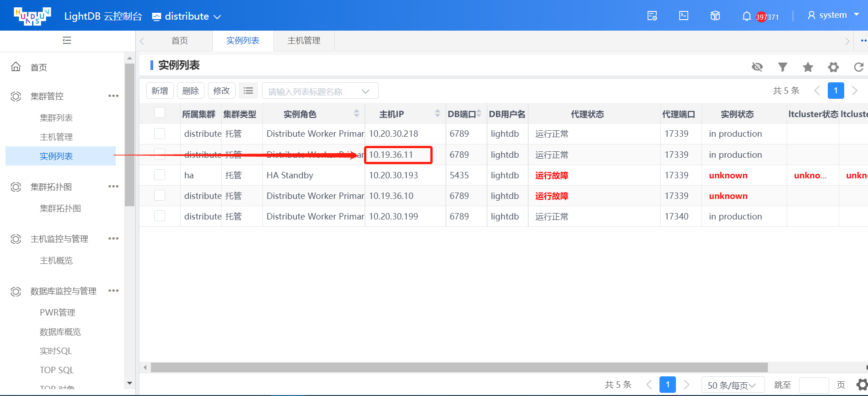
Task: Focus the 跳至 page number input
Action: pos(814,385)
